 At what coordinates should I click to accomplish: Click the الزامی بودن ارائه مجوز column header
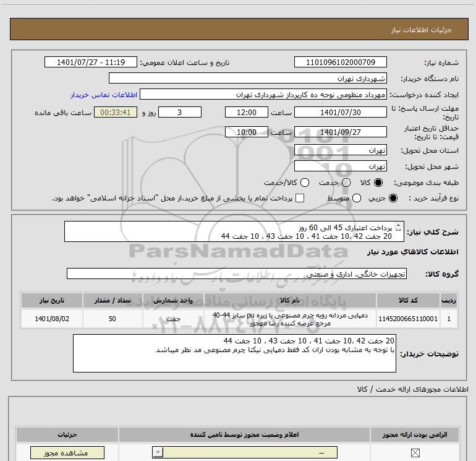(415, 435)
